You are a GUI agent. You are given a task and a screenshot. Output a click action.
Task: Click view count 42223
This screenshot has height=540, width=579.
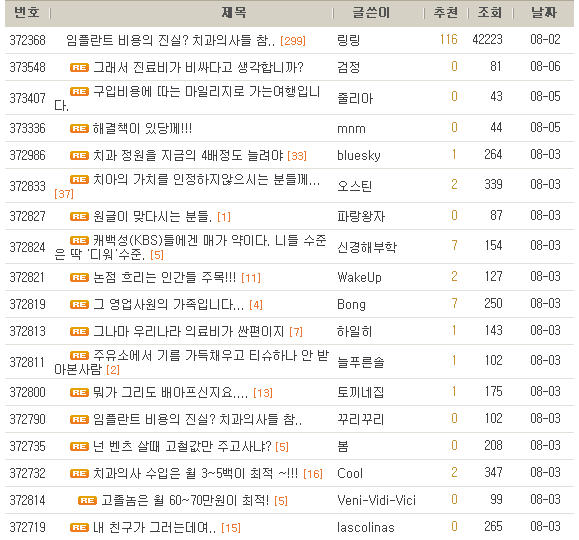[x=487, y=39]
